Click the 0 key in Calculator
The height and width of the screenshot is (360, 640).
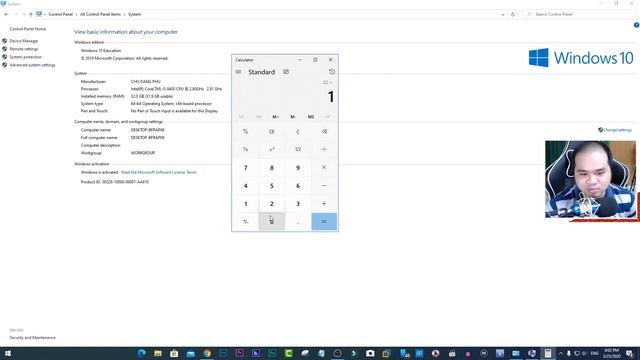271,221
